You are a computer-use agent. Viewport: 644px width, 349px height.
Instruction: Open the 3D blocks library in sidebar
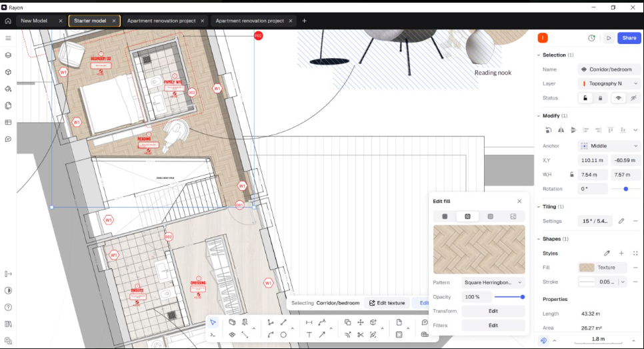point(8,72)
